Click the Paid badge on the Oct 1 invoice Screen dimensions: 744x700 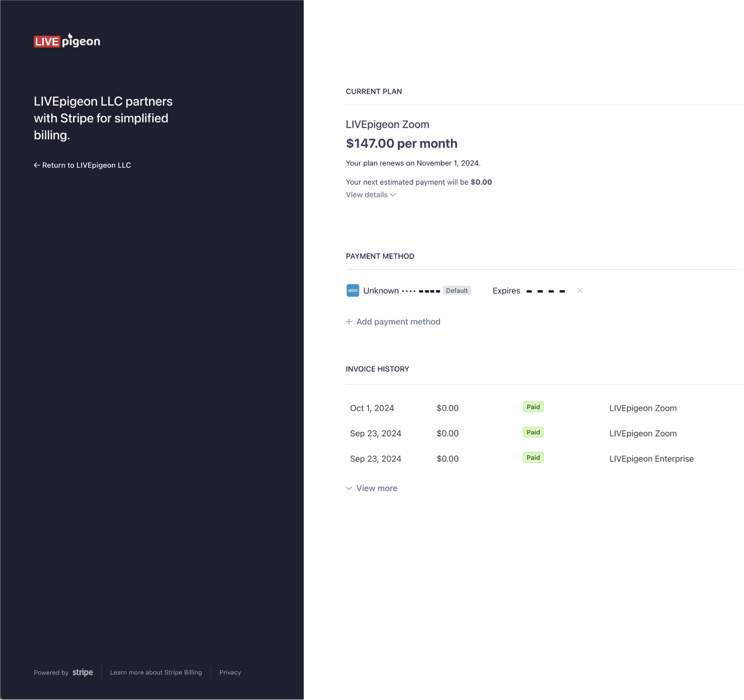click(533, 407)
